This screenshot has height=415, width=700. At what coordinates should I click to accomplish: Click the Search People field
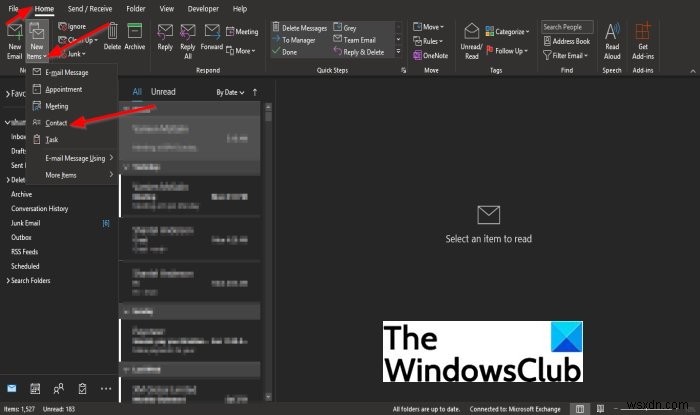coord(567,27)
